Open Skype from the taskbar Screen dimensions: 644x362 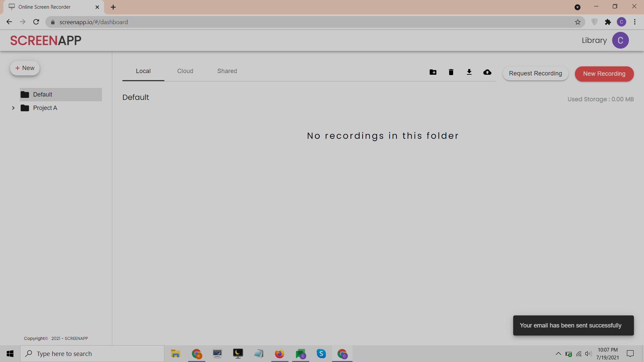(x=321, y=354)
